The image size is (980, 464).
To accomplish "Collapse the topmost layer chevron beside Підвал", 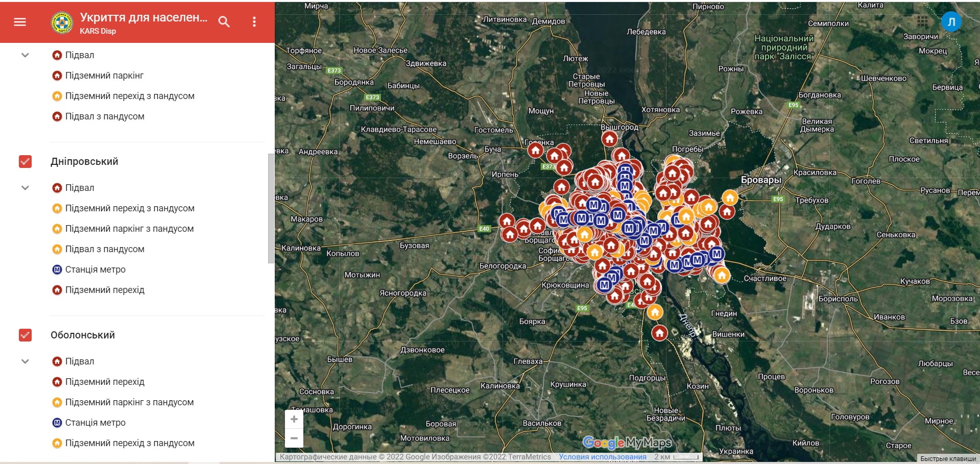I will click(x=25, y=55).
